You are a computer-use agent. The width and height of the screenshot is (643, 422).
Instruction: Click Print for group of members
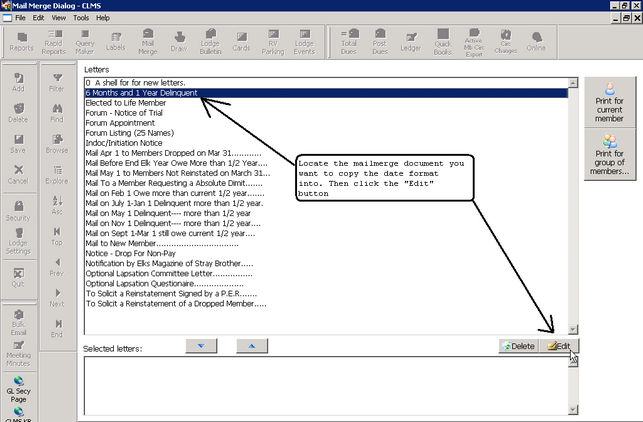(610, 155)
